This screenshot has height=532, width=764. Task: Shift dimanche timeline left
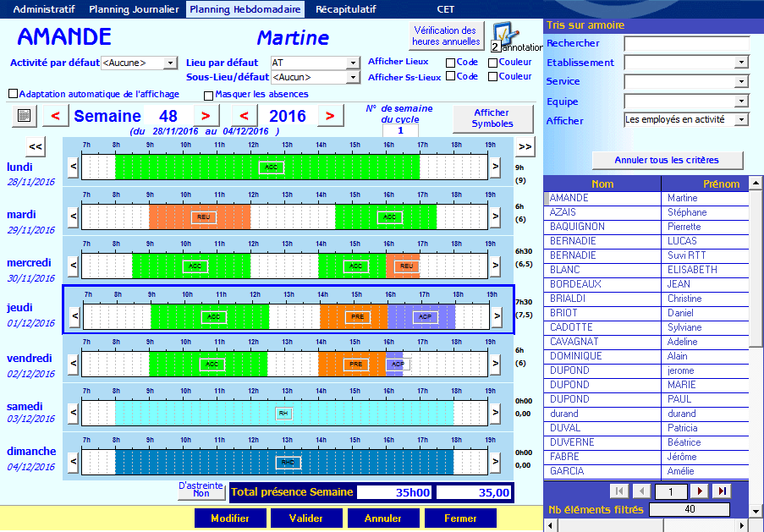(73, 461)
